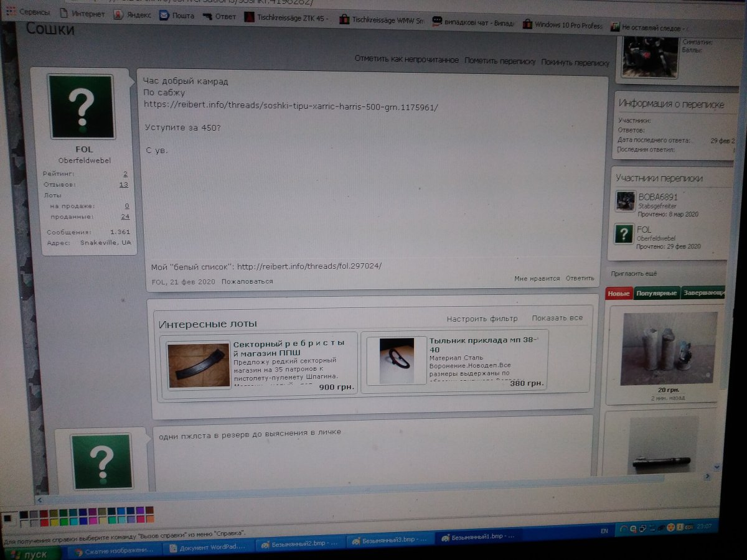Open the Windows 10 Pro bookmark

[x=562, y=24]
